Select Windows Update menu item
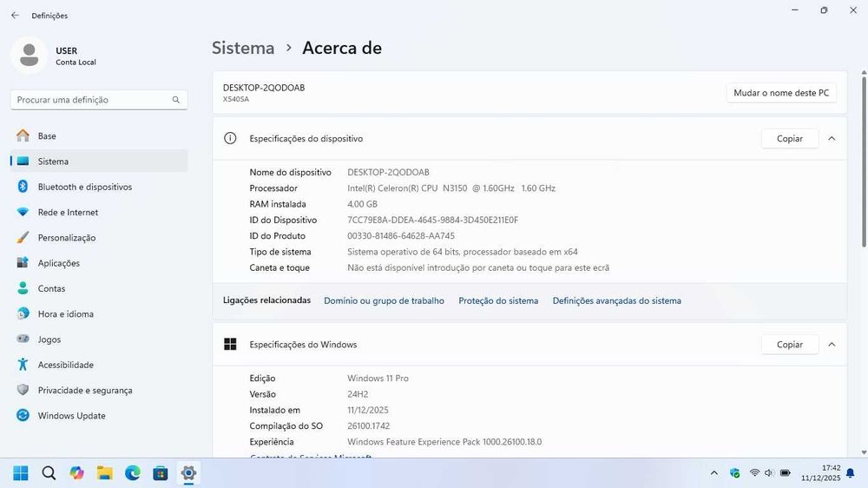Screen dimensions: 868x488 [99, 415]
